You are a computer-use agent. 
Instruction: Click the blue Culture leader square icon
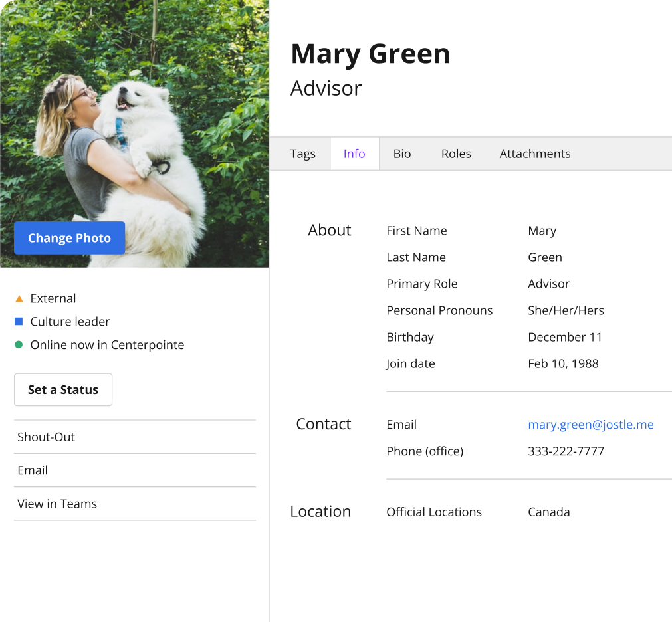coord(19,321)
